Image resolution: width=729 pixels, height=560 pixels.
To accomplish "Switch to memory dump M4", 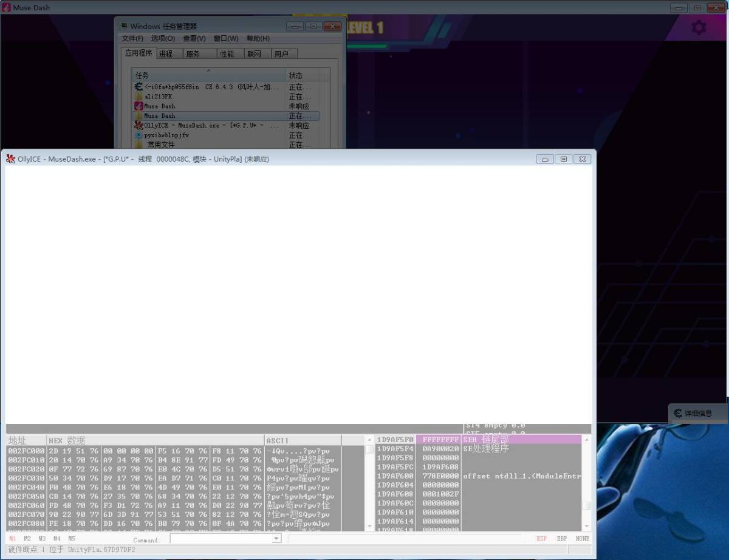I will (x=56, y=539).
